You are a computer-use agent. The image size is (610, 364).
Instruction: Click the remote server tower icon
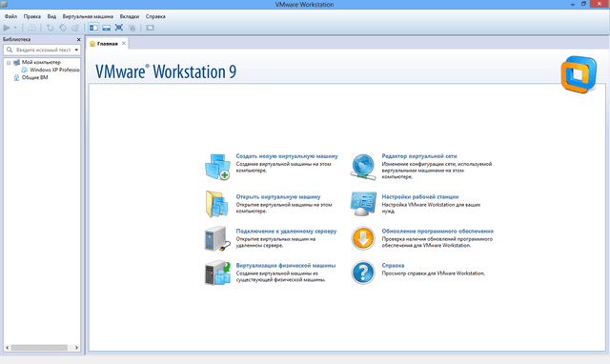pyautogui.click(x=217, y=238)
